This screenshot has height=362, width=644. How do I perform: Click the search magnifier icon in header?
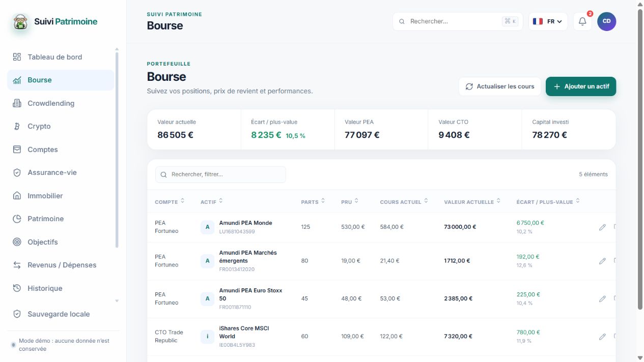point(402,21)
